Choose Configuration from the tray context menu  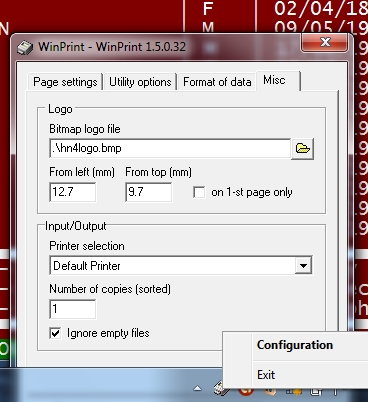(x=295, y=345)
